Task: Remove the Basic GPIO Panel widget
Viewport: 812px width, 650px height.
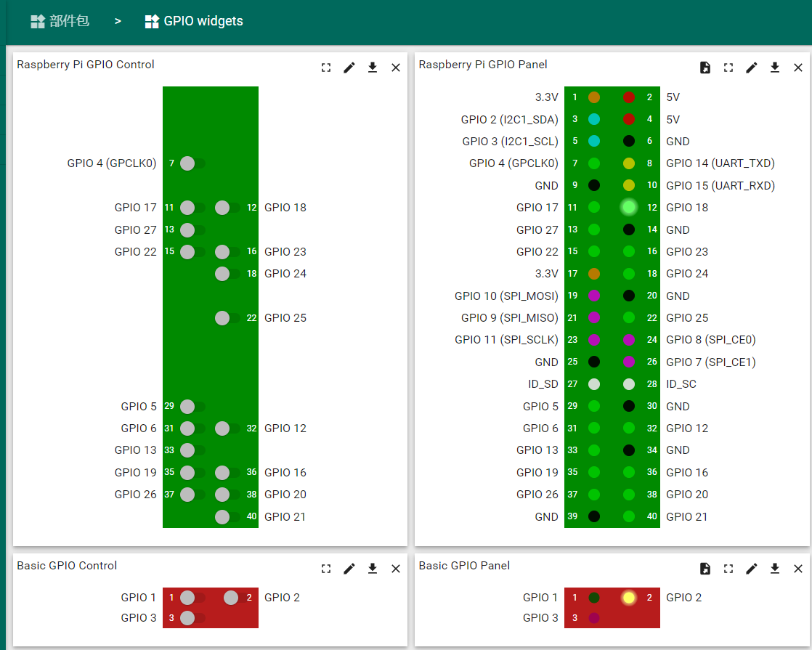Action: [x=798, y=569]
